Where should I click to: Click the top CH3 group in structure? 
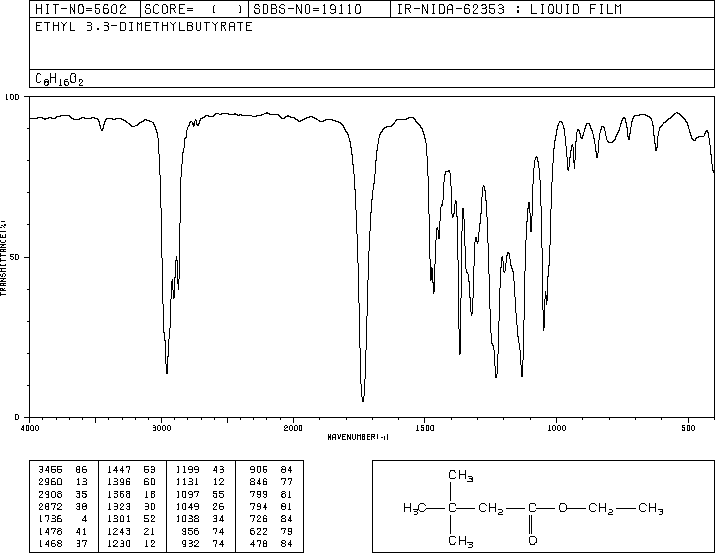click(x=461, y=475)
